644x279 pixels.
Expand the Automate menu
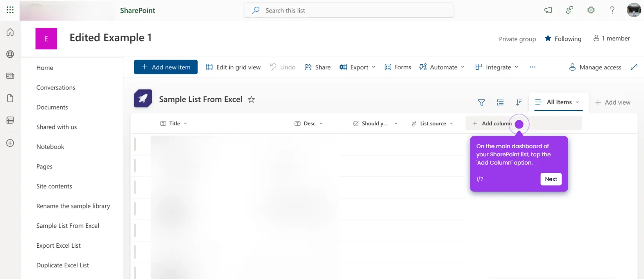click(x=442, y=67)
